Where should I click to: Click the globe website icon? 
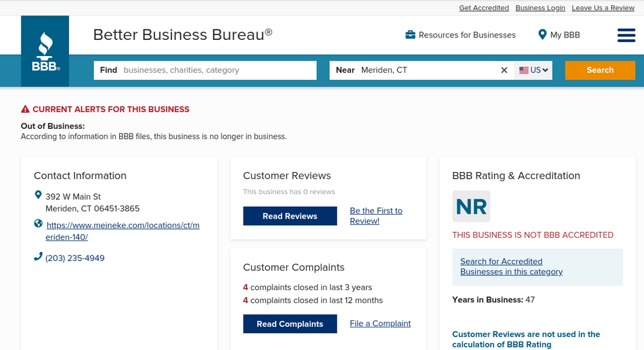coord(38,224)
